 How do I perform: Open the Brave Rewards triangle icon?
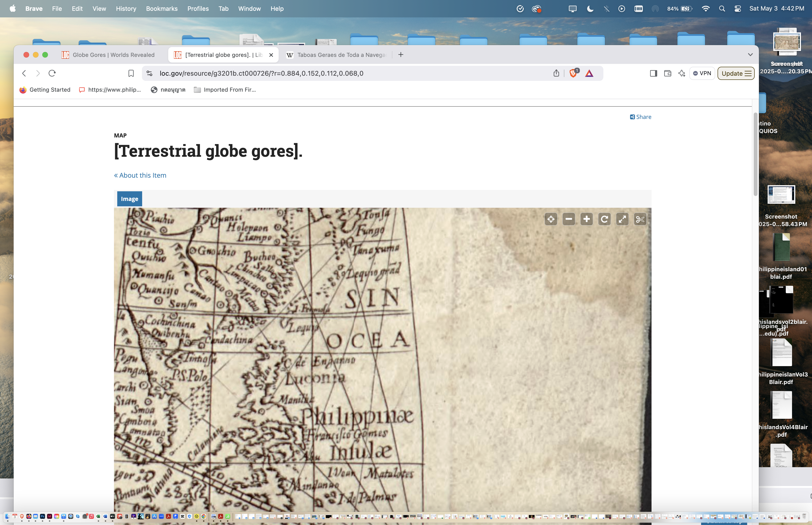[x=589, y=73]
